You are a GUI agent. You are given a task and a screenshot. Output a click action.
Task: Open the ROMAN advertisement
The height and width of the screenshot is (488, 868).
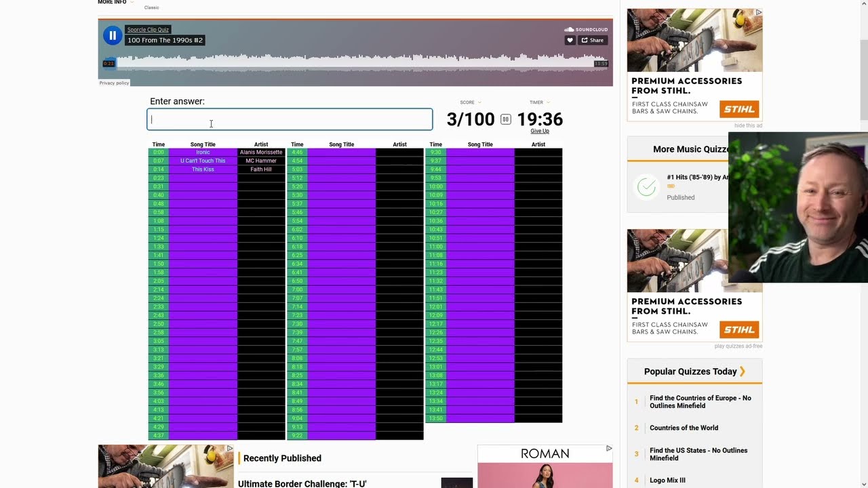tap(545, 466)
